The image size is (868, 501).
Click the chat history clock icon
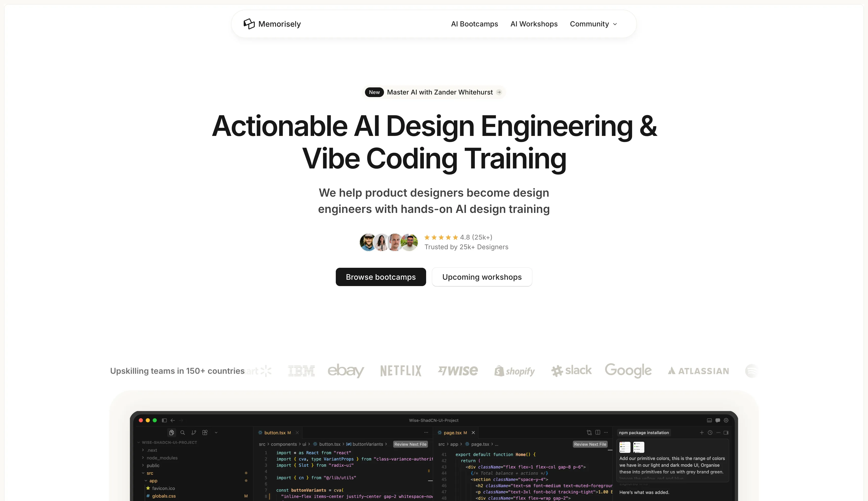pyautogui.click(x=710, y=432)
